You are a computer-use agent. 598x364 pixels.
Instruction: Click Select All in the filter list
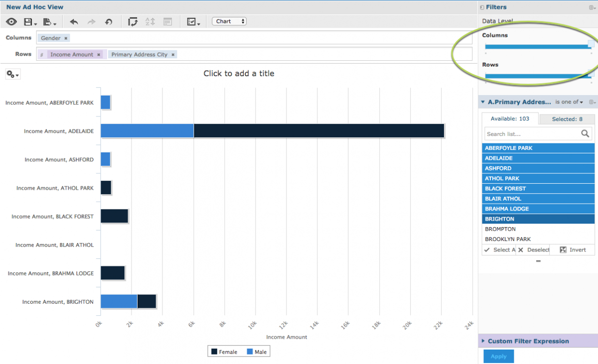[499, 249]
